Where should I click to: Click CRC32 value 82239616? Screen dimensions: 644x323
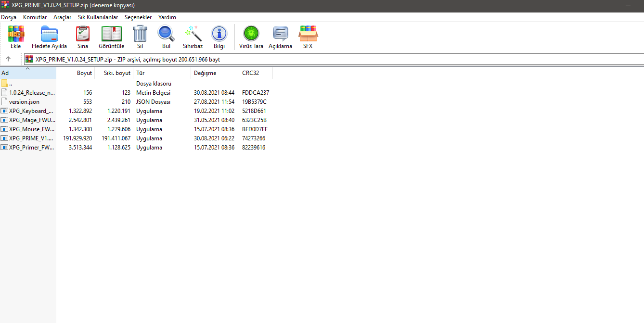(254, 148)
